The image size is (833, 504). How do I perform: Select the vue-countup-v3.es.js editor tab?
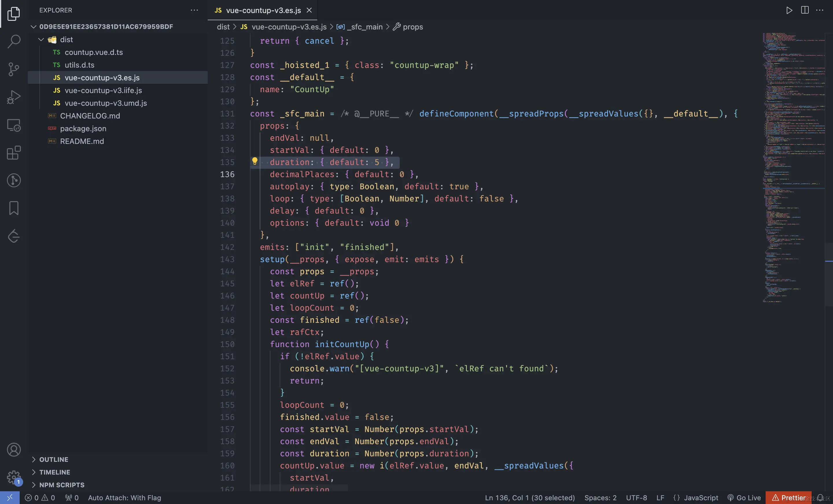click(x=262, y=10)
